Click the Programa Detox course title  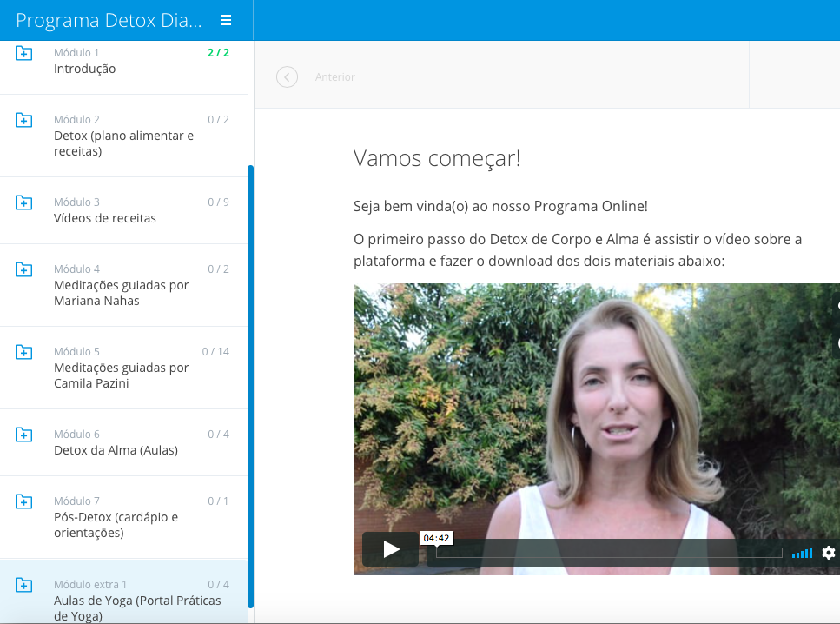(x=109, y=20)
